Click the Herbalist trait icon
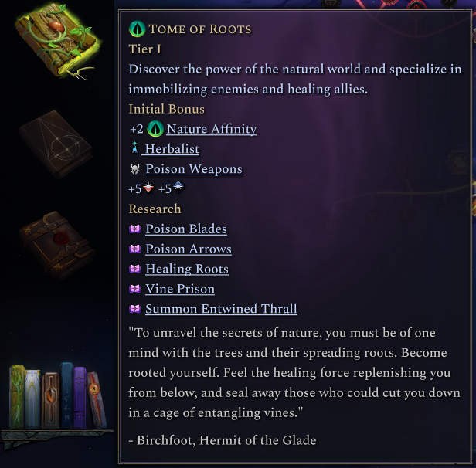 [x=135, y=149]
